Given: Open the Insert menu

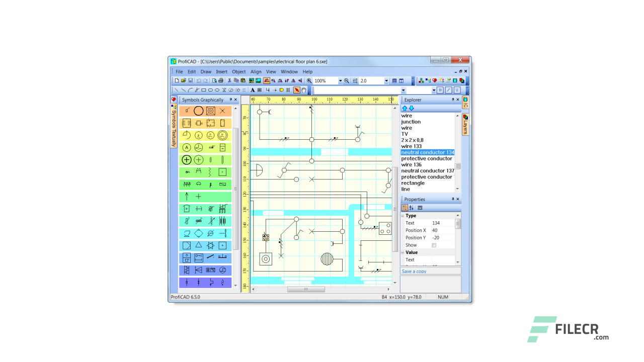Looking at the screenshot, I should click(222, 71).
